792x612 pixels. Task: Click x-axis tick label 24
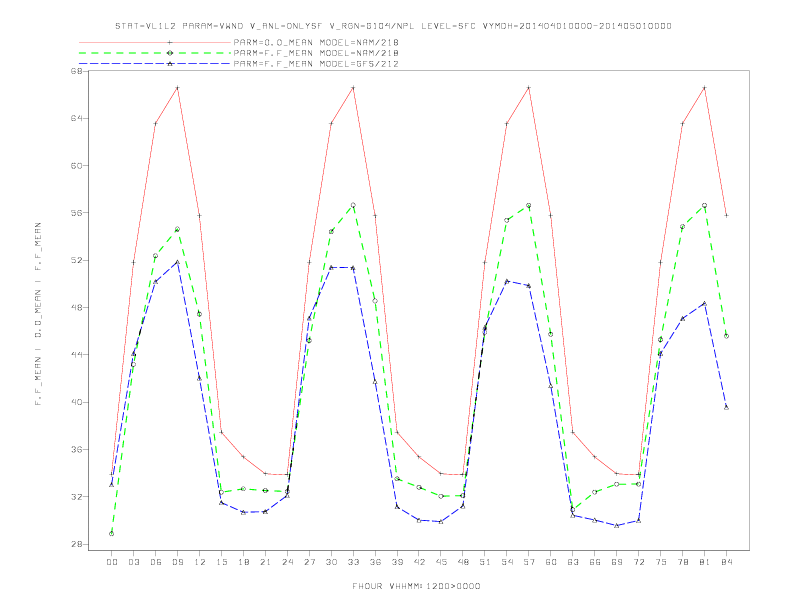(x=287, y=562)
